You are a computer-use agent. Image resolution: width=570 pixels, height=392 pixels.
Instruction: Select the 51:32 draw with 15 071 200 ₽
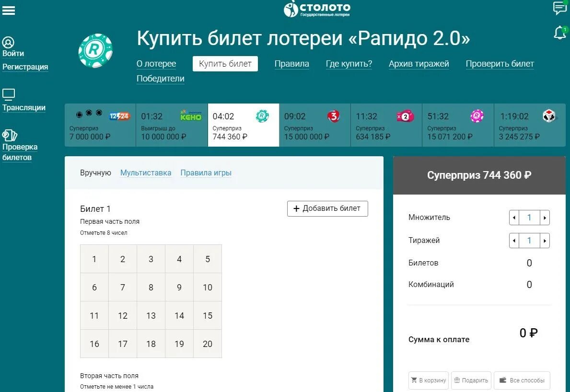(458, 126)
